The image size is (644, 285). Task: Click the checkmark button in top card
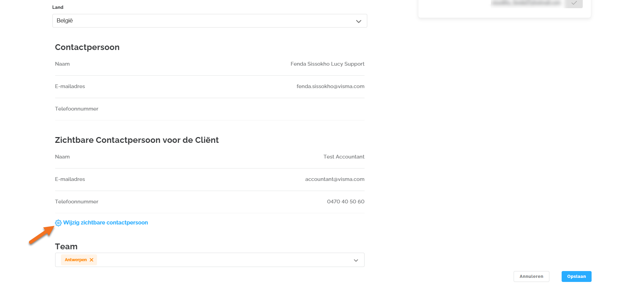(x=574, y=3)
